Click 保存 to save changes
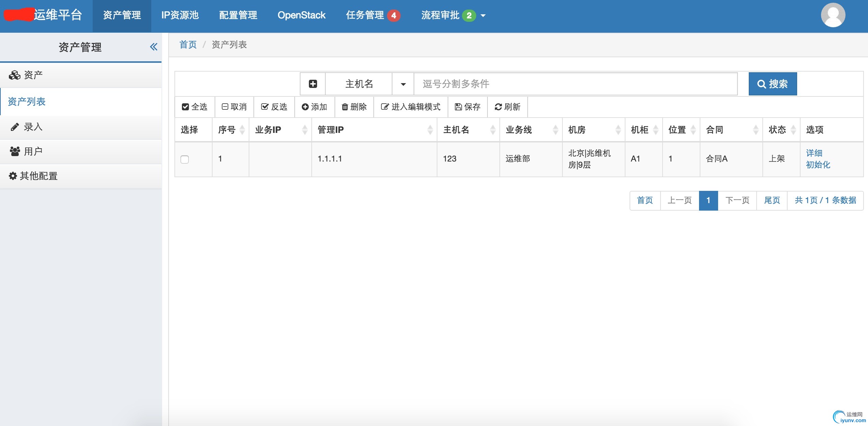 tap(468, 107)
